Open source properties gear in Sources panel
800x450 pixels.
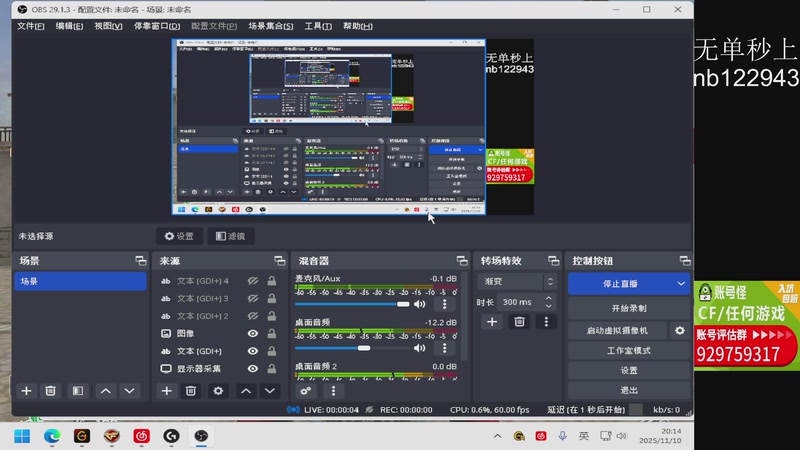pos(218,391)
